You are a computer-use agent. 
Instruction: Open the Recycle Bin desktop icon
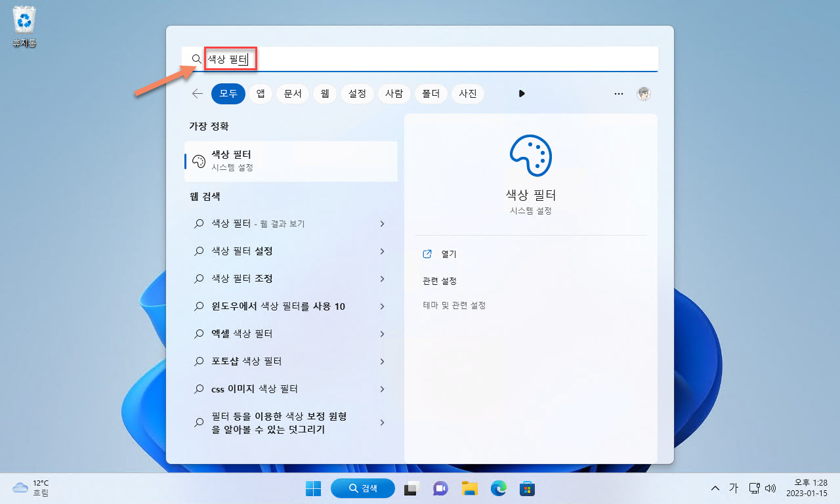pos(24,28)
